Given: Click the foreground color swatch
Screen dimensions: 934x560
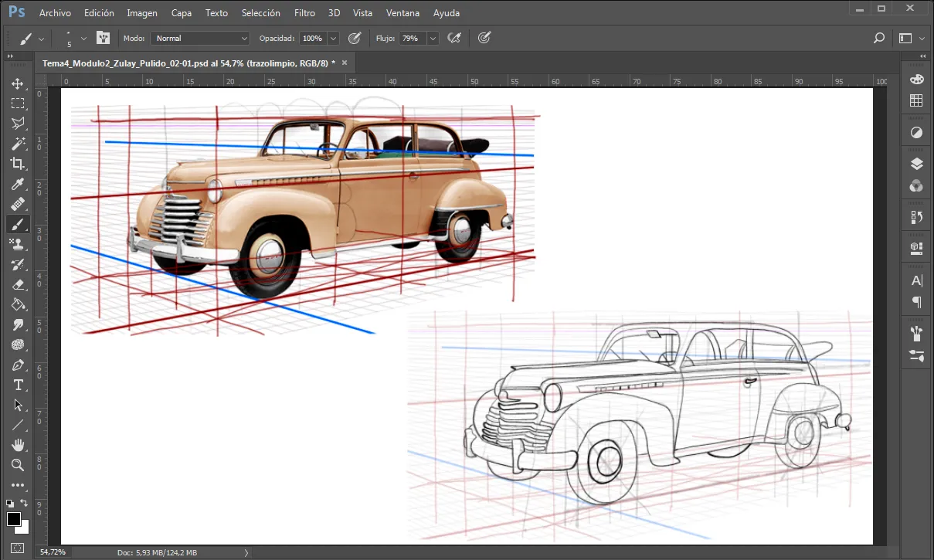Looking at the screenshot, I should 14,519.
